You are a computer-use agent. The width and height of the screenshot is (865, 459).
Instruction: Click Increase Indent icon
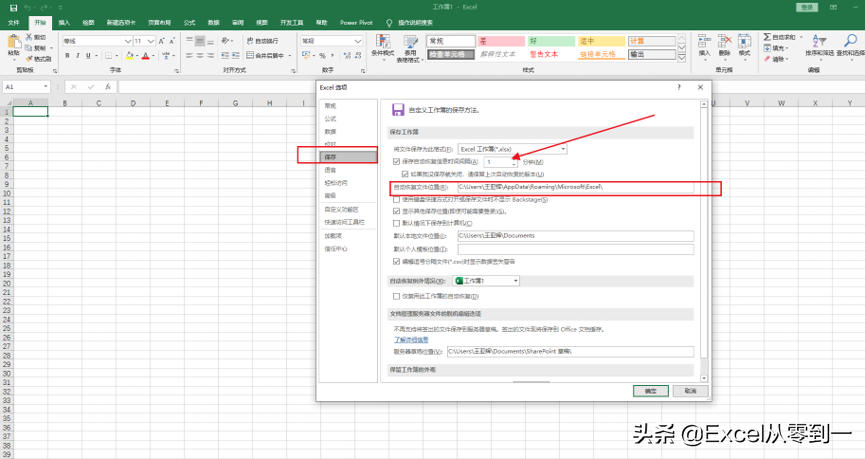(236, 56)
